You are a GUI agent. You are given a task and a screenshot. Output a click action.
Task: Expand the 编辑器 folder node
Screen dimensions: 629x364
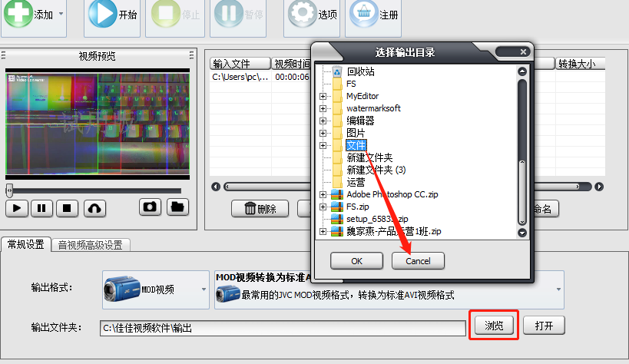coord(323,121)
